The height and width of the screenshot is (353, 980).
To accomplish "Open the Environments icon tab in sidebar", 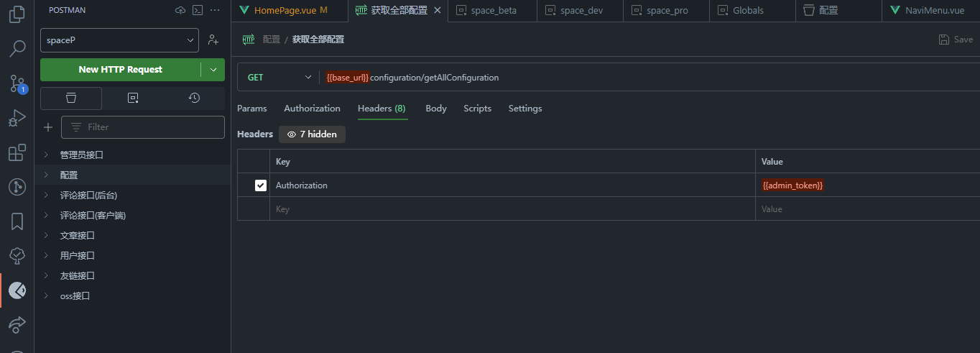I will pos(132,98).
